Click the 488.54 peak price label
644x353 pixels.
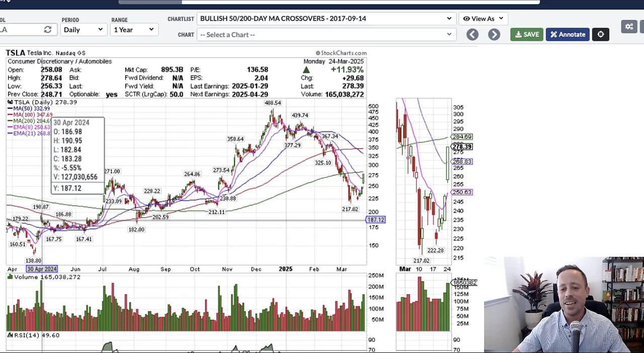click(x=273, y=103)
